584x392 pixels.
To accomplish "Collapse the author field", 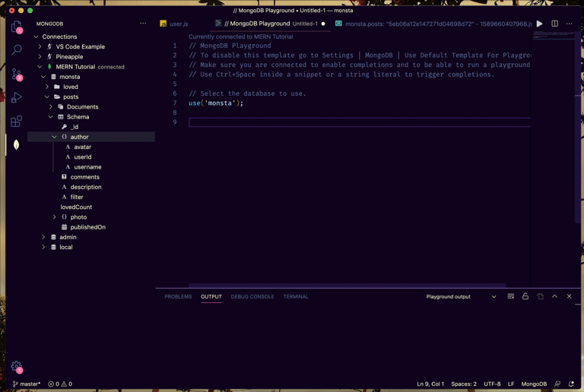I will 55,137.
